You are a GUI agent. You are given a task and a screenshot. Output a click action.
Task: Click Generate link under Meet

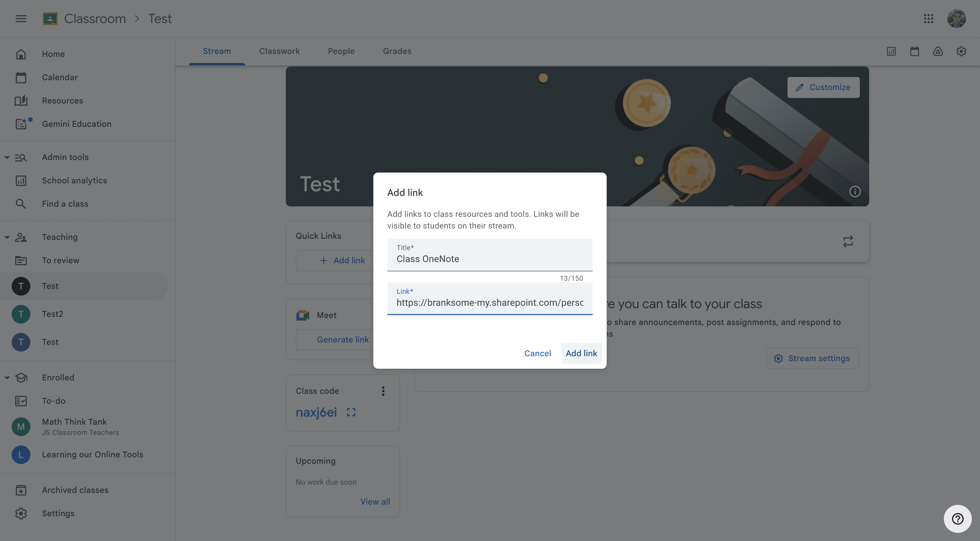[x=343, y=340]
